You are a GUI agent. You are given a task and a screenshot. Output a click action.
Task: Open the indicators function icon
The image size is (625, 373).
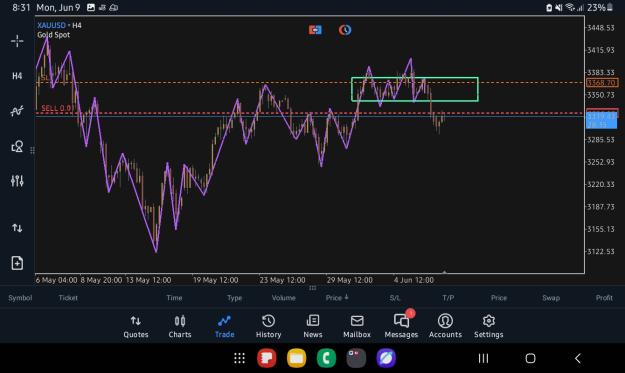tap(17, 111)
